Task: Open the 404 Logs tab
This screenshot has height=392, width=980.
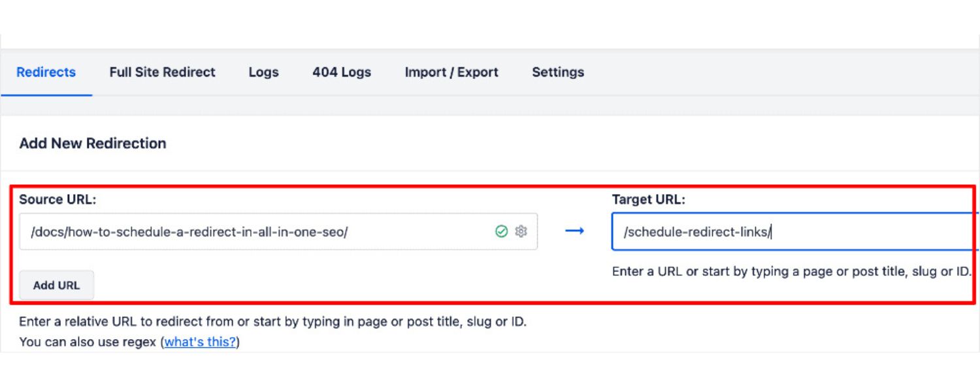Action: [x=341, y=73]
